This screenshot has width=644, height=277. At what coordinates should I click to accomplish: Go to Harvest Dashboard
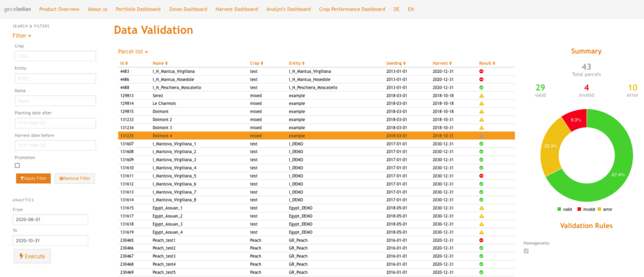point(236,9)
